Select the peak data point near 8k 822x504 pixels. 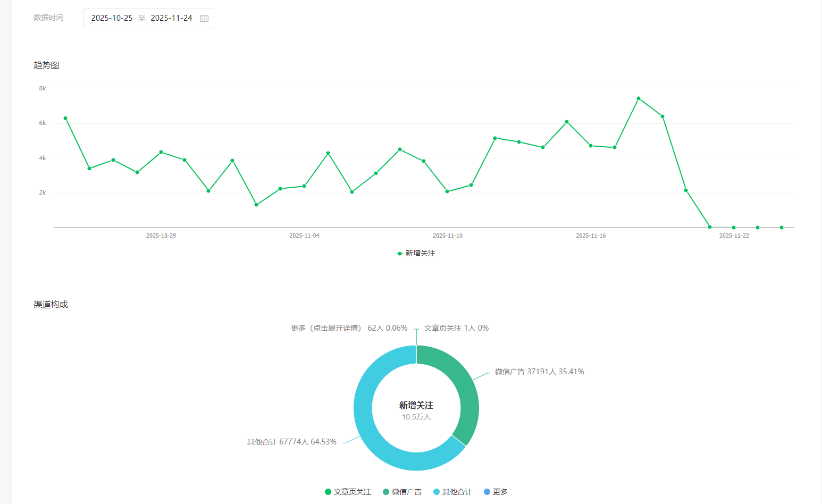pos(639,98)
